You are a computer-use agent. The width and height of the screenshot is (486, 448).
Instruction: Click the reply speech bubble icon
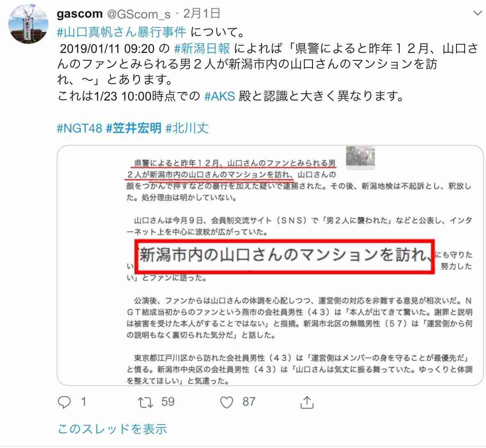coord(64,402)
